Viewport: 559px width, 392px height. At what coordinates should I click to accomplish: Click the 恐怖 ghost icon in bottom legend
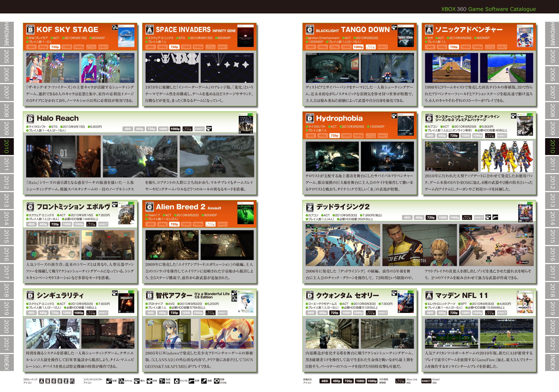coord(149,381)
